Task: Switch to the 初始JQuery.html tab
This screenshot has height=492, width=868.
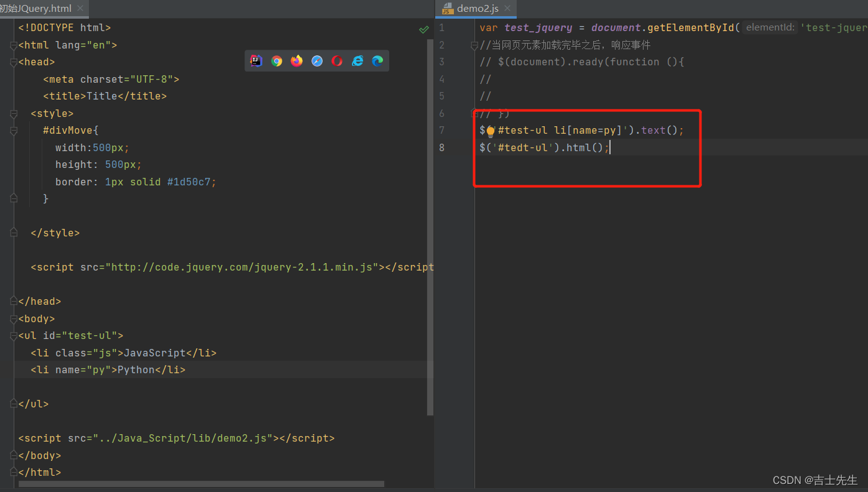Action: click(35, 9)
